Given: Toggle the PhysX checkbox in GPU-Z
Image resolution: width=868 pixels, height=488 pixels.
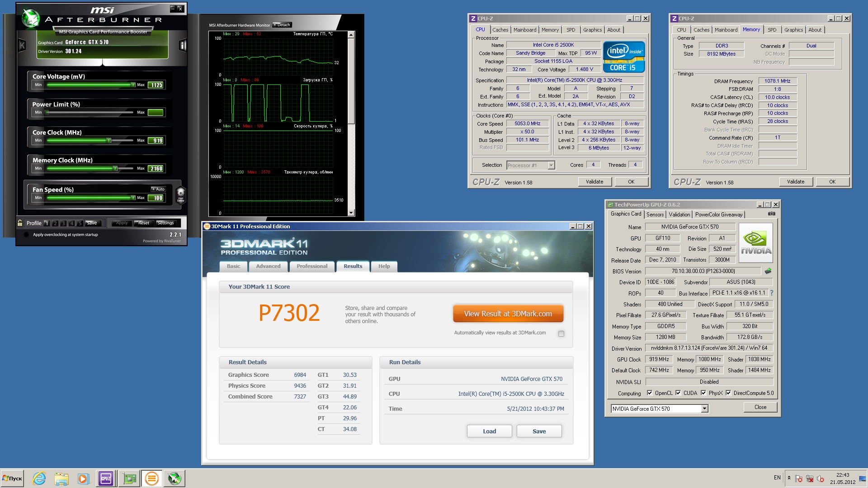Looking at the screenshot, I should (x=703, y=393).
